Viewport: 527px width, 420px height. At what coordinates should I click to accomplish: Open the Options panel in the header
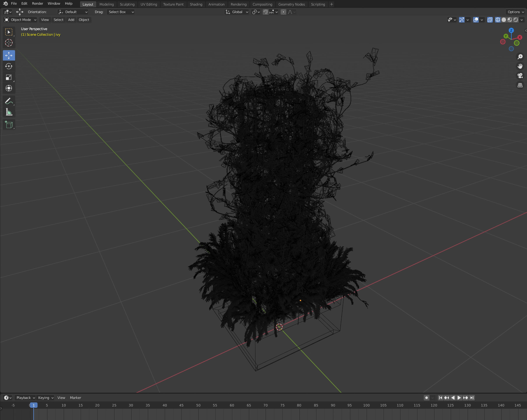click(515, 12)
